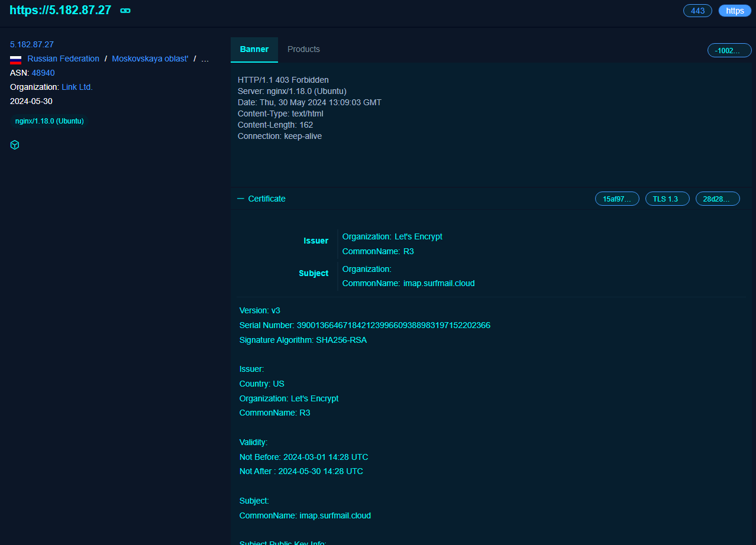Screen dimensions: 756x545
Task: Click the https://5.182.87.27 page title
Action: 60,10
